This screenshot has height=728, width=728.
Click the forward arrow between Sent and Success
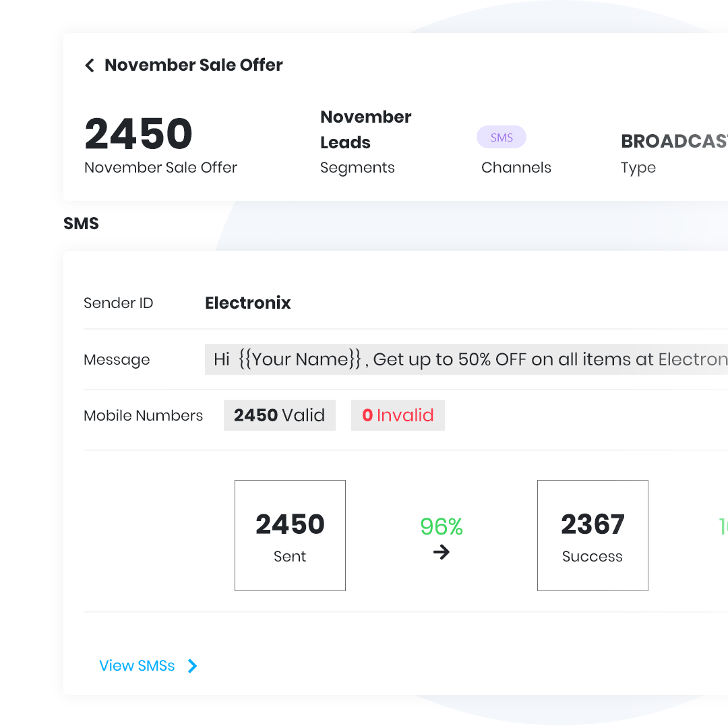pos(441,551)
